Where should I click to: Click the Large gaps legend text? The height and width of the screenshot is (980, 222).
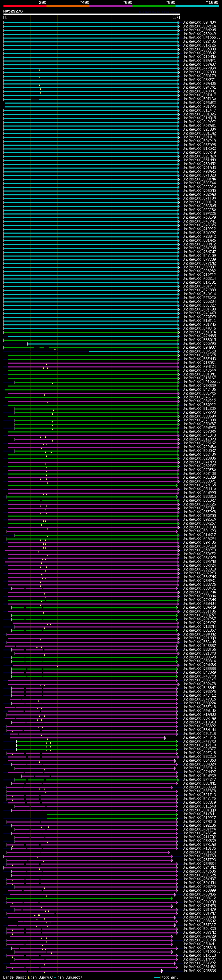43,977
